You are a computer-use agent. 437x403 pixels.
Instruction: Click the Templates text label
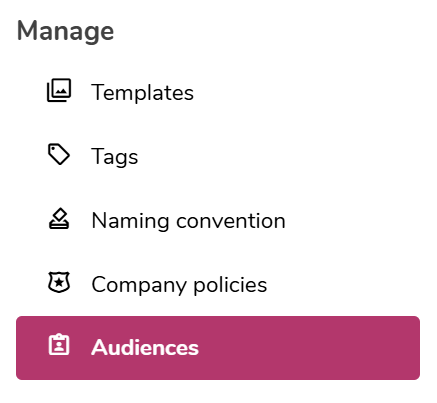tap(142, 92)
